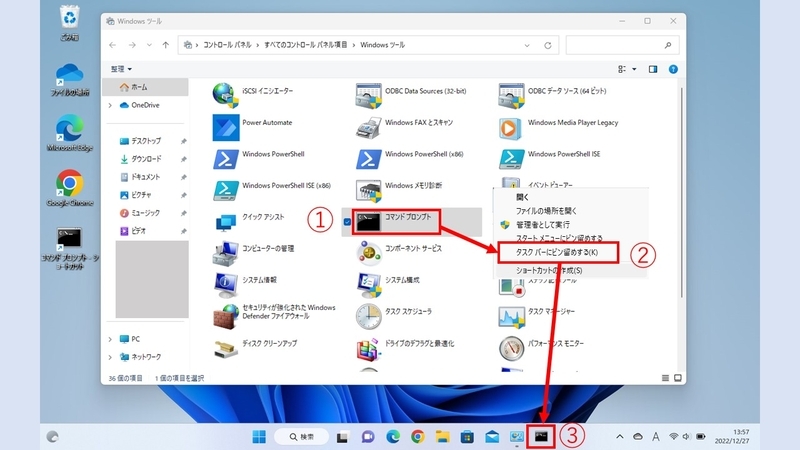Select タスク マネージャー icon

coord(511,317)
